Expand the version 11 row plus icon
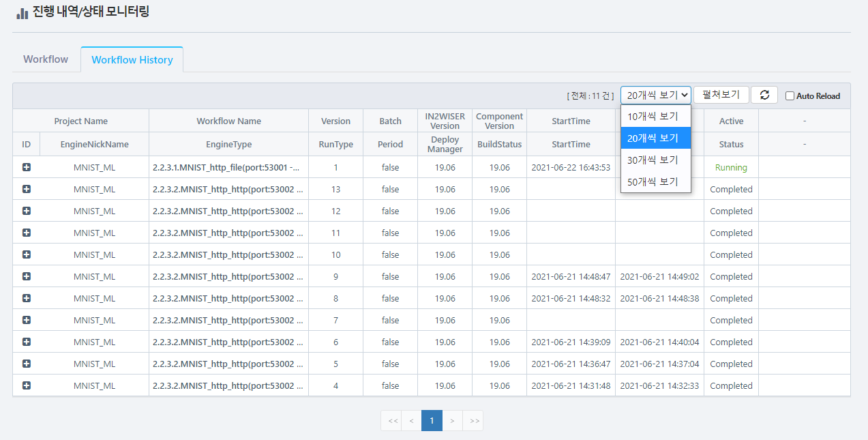This screenshot has width=868, height=440. [27, 233]
